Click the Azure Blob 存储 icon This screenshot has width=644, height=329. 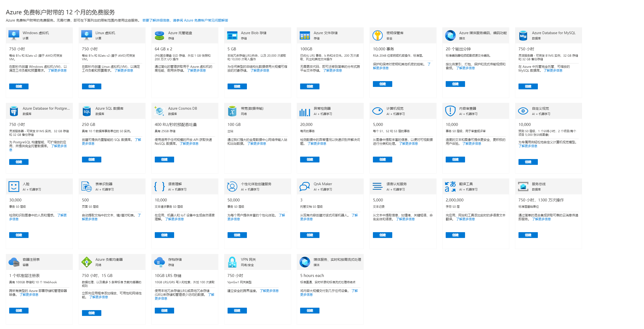tap(232, 35)
